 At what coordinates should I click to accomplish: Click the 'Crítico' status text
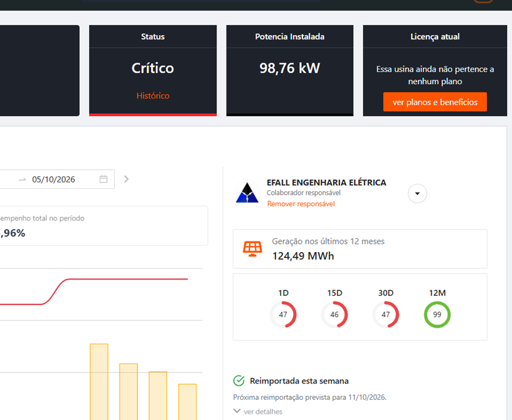[x=153, y=68]
